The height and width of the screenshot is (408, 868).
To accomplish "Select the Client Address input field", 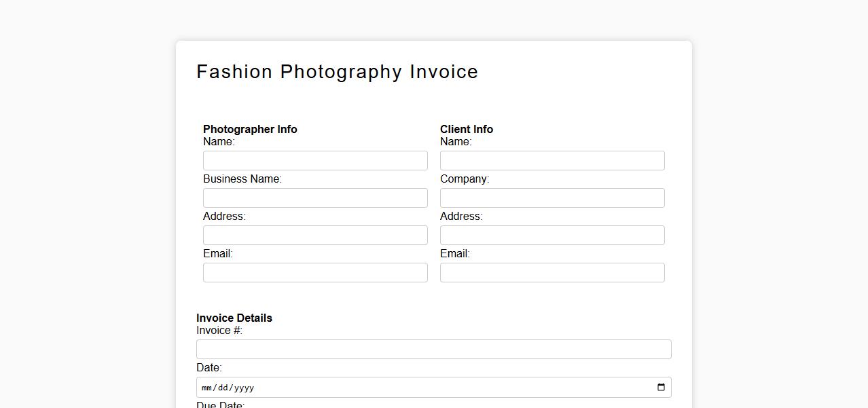I will point(552,236).
